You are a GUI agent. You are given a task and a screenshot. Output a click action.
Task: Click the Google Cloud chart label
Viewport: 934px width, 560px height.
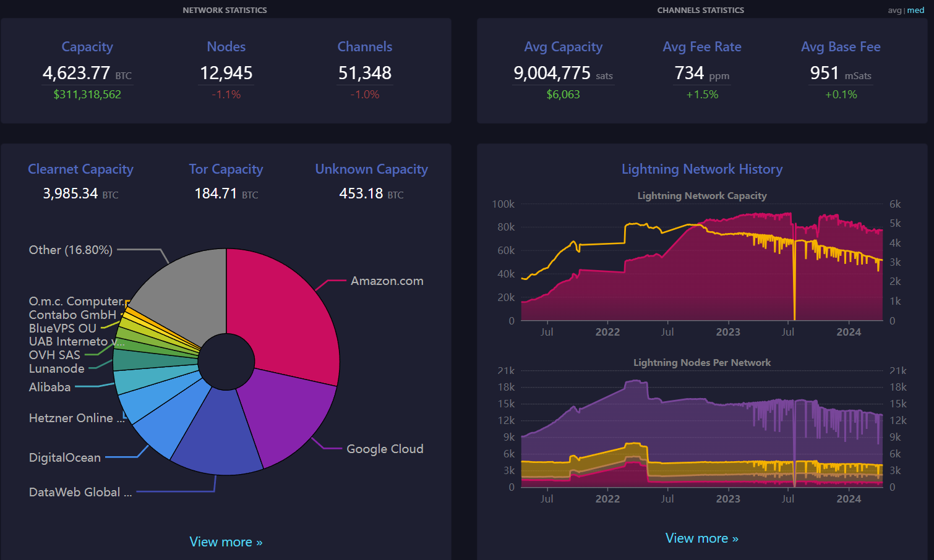[x=385, y=449]
